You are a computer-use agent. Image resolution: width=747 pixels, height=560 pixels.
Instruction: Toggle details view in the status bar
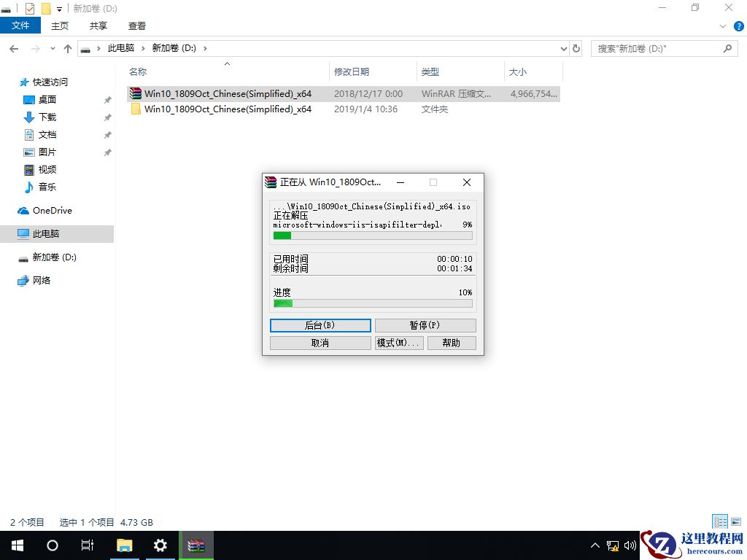click(720, 521)
